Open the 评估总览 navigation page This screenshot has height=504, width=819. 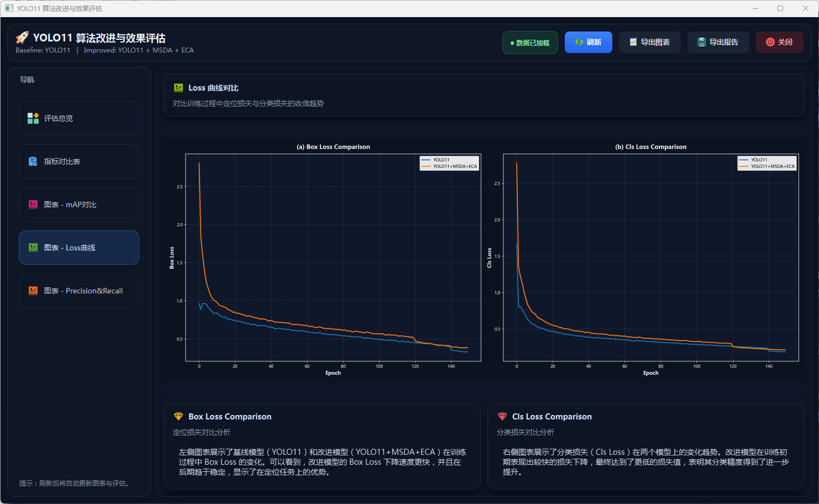click(79, 118)
